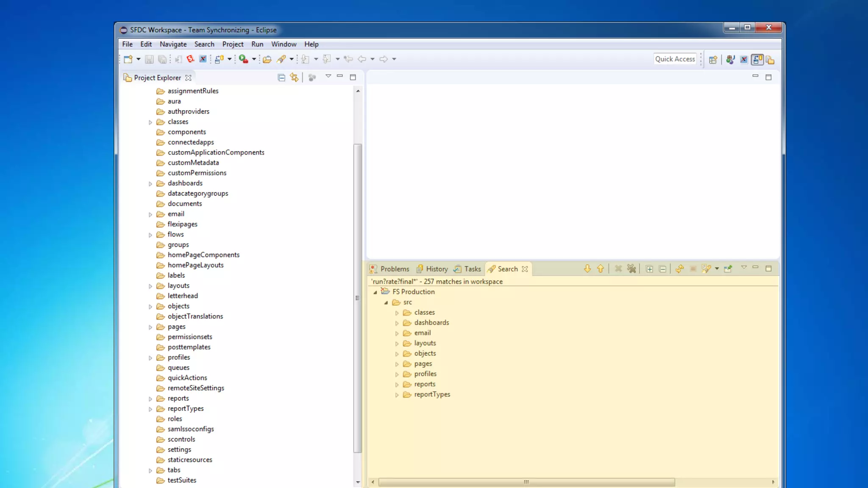This screenshot has width=868, height=488.
Task: Click the Search view horizontal scrollbar thumb
Action: point(526,482)
